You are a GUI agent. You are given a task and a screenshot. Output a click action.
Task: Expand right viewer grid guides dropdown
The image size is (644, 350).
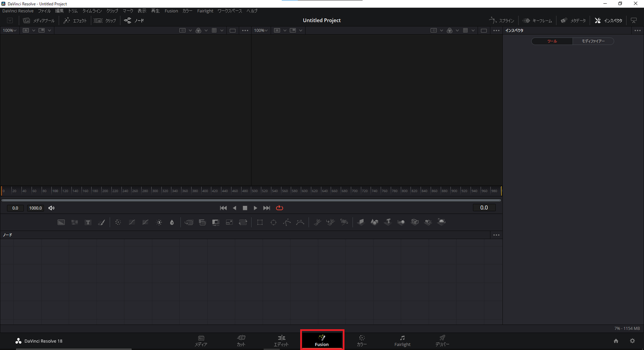click(x=473, y=31)
